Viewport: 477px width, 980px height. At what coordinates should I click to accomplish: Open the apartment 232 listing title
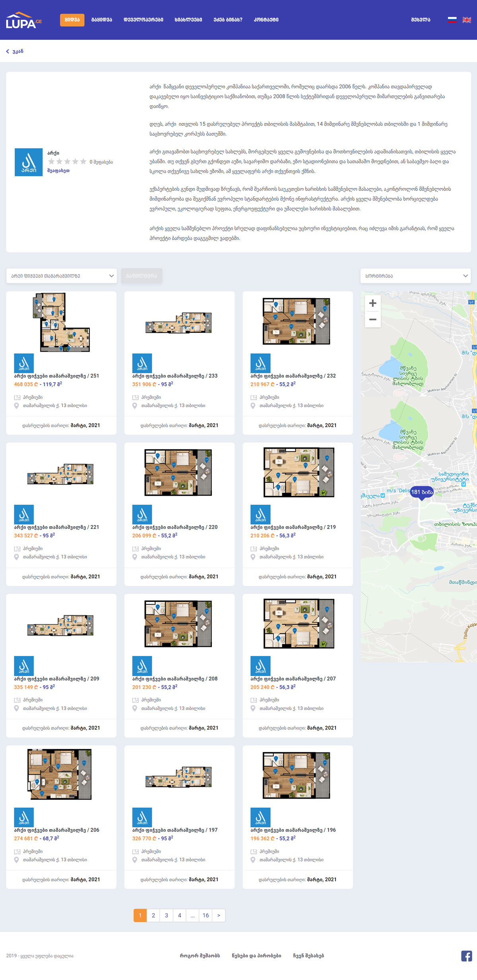pos(293,376)
